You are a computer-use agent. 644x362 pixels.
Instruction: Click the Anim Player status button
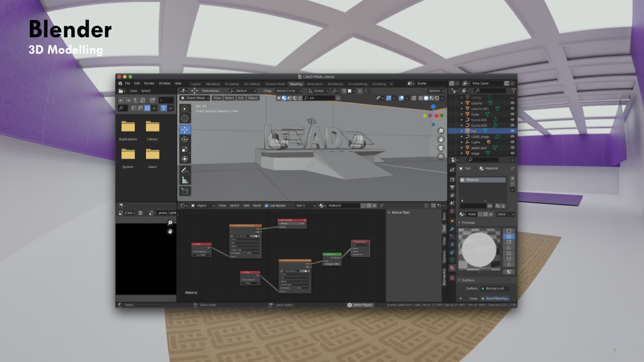coord(360,305)
